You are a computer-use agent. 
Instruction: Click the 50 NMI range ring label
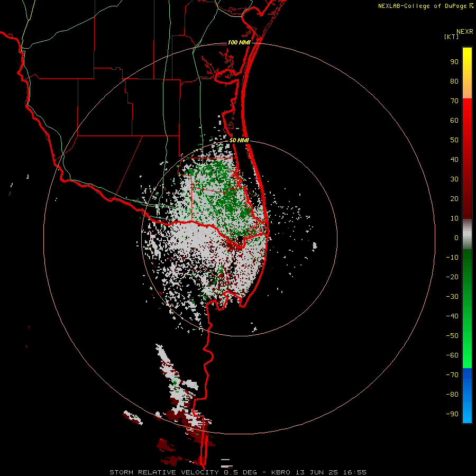[239, 140]
